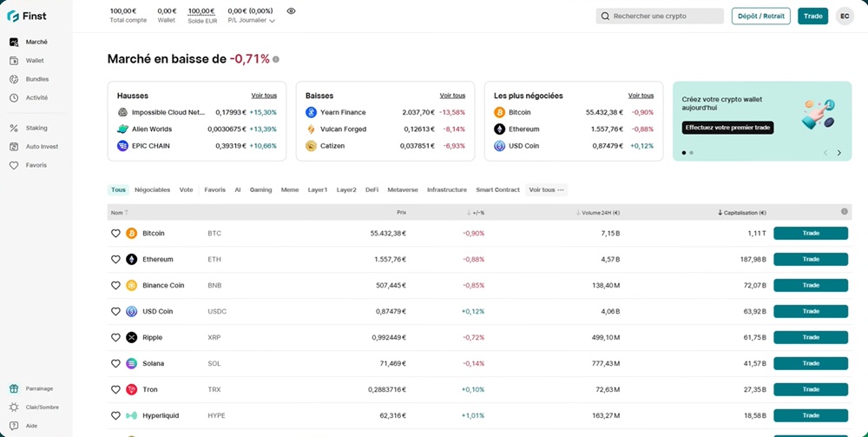Sort table by Nom column
Image resolution: width=868 pixels, height=437 pixels.
point(119,213)
